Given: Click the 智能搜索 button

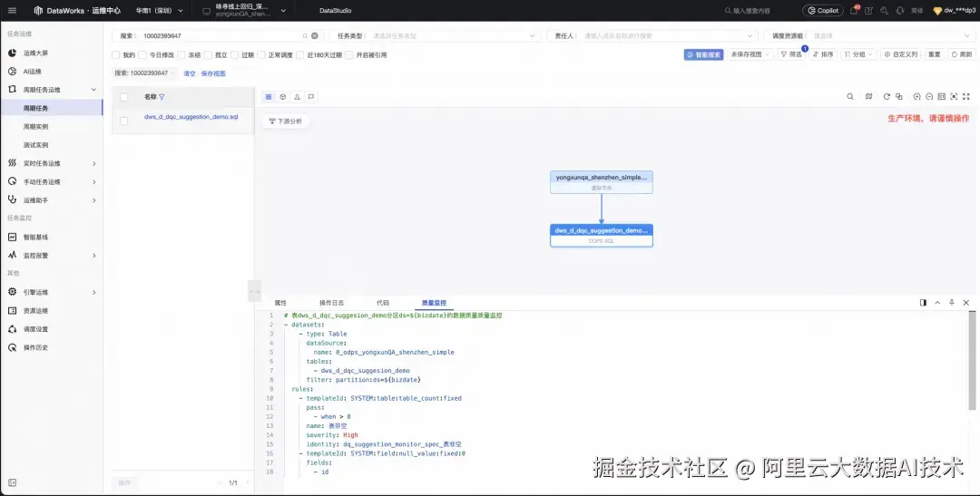Looking at the screenshot, I should pos(704,55).
